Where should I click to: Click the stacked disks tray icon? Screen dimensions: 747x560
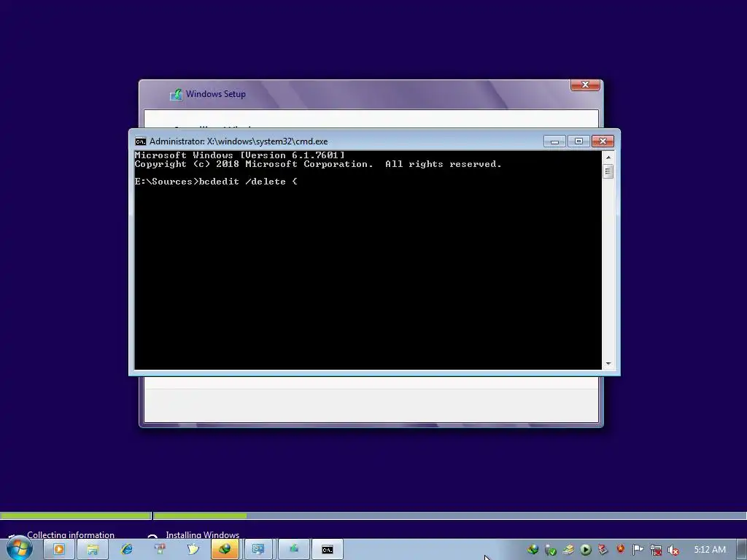tap(568, 550)
